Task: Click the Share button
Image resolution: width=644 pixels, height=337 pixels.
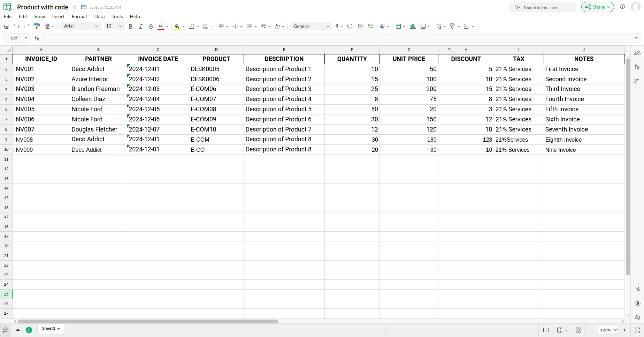Action: [x=597, y=7]
